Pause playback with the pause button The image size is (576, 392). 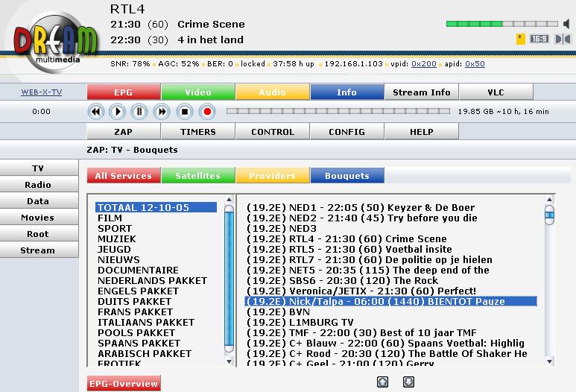pos(139,112)
